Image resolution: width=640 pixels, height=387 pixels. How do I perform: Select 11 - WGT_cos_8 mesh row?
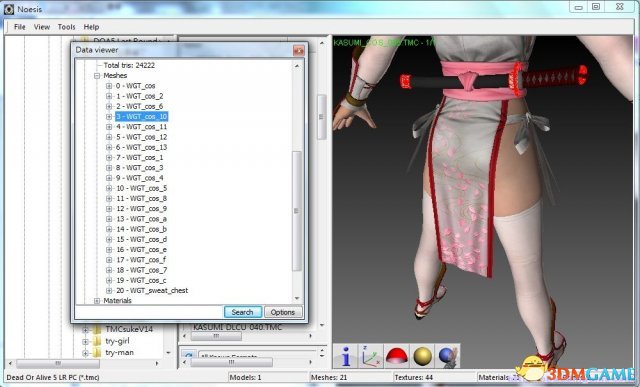[142, 198]
